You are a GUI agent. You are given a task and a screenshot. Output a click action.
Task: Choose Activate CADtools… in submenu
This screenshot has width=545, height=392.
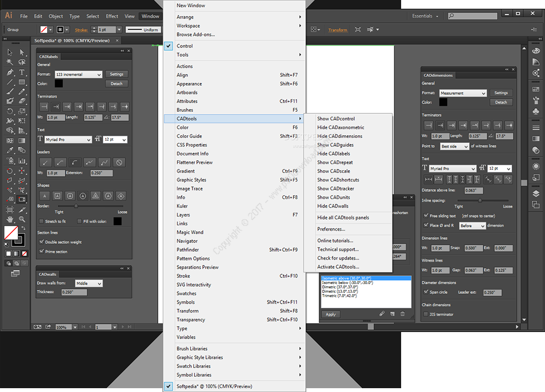[x=348, y=267]
